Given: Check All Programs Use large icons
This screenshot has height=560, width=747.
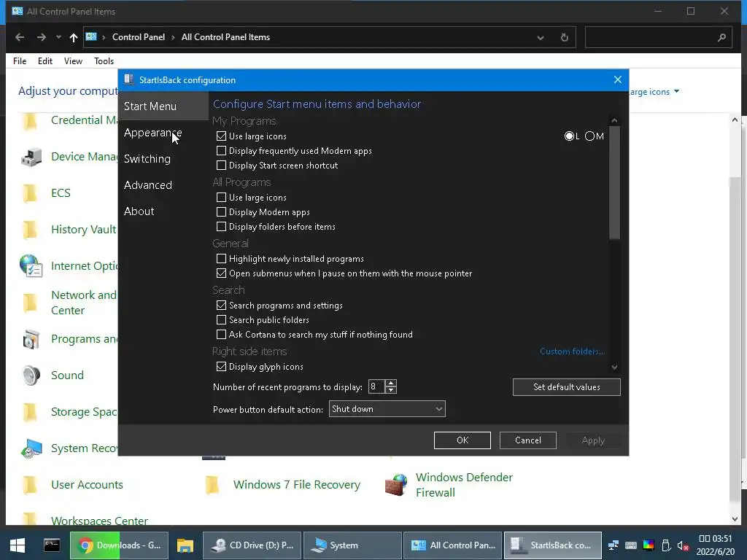Looking at the screenshot, I should click(x=221, y=197).
